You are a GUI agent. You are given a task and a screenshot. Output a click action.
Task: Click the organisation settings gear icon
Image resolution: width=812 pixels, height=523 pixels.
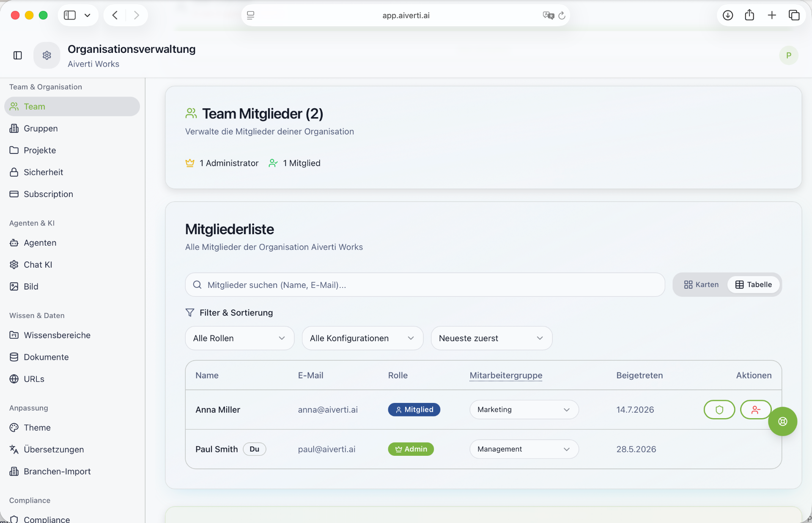tap(47, 55)
